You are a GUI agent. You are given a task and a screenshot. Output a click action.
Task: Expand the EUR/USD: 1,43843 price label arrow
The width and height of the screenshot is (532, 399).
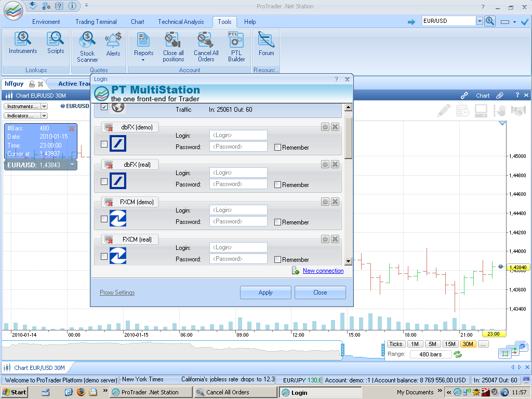click(72, 165)
